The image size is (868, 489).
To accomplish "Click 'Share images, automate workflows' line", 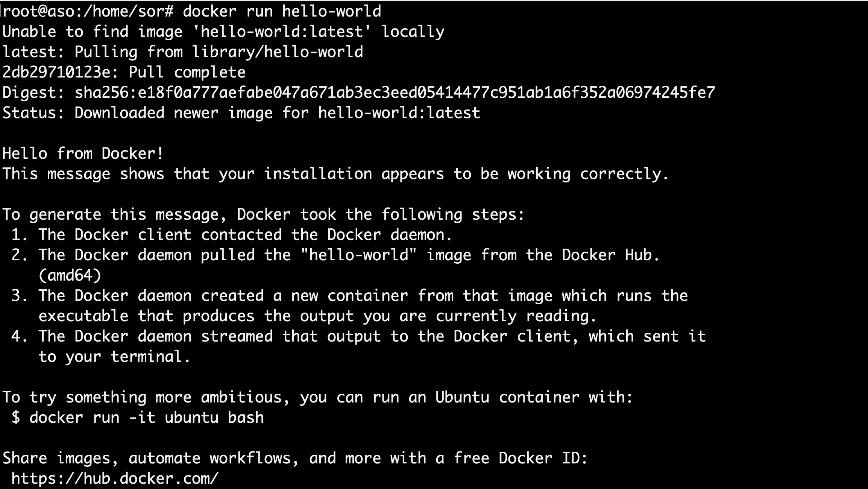I will [x=295, y=458].
